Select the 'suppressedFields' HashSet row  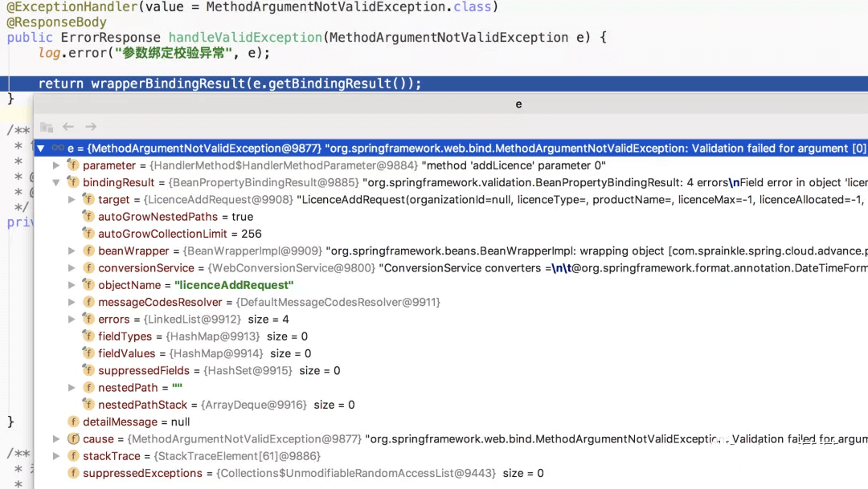pos(451,371)
